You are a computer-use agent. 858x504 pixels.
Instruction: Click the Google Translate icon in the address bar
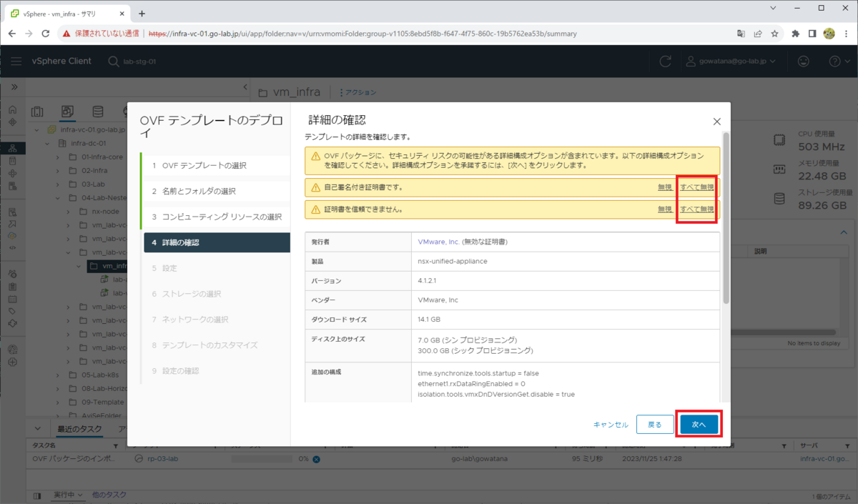click(x=741, y=34)
